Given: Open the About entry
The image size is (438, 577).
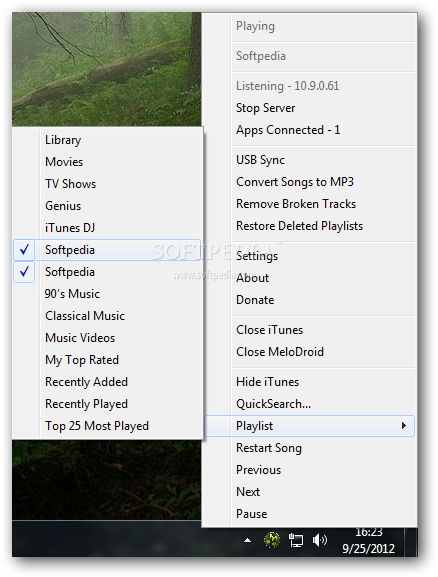Looking at the screenshot, I should [x=309, y=278].
